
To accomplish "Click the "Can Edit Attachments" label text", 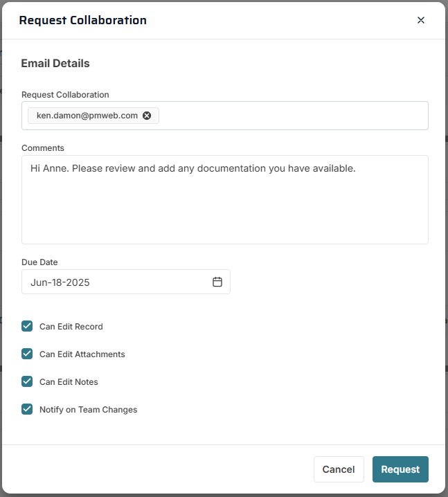I will point(82,354).
